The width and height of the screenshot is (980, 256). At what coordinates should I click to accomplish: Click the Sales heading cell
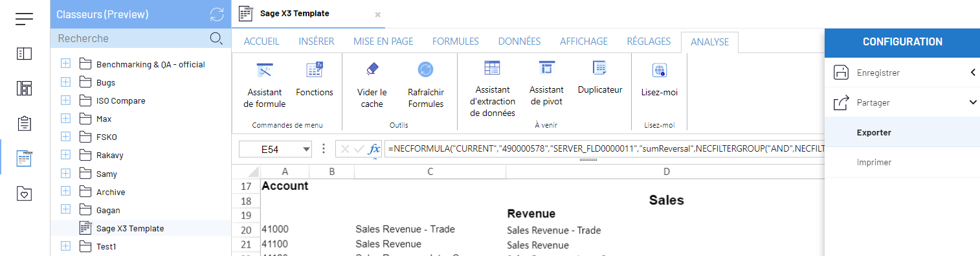[666, 200]
